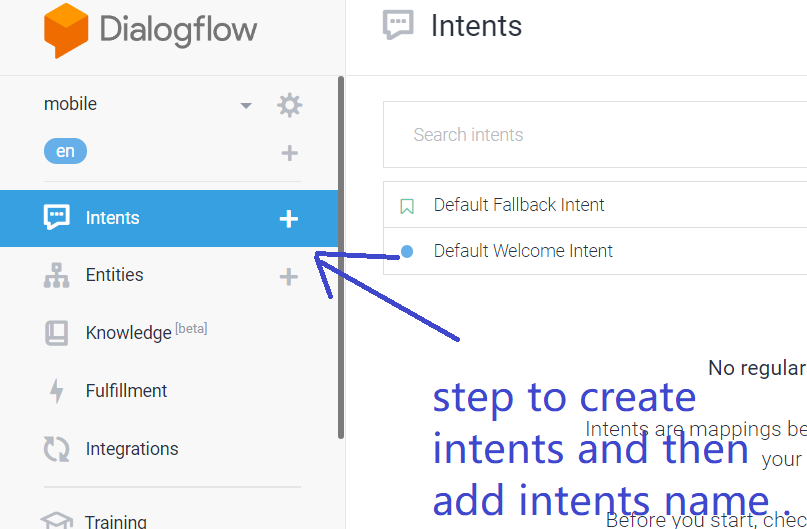Click the Fulfillment lightning bolt icon

pos(57,391)
